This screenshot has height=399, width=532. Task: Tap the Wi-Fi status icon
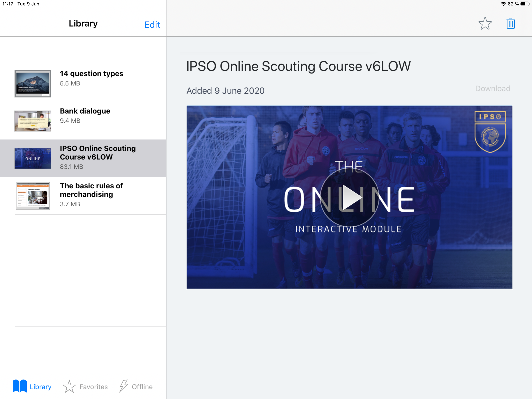tap(503, 4)
